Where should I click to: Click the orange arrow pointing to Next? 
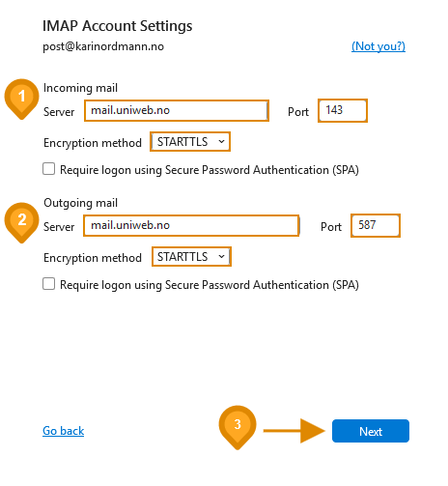pos(294,431)
